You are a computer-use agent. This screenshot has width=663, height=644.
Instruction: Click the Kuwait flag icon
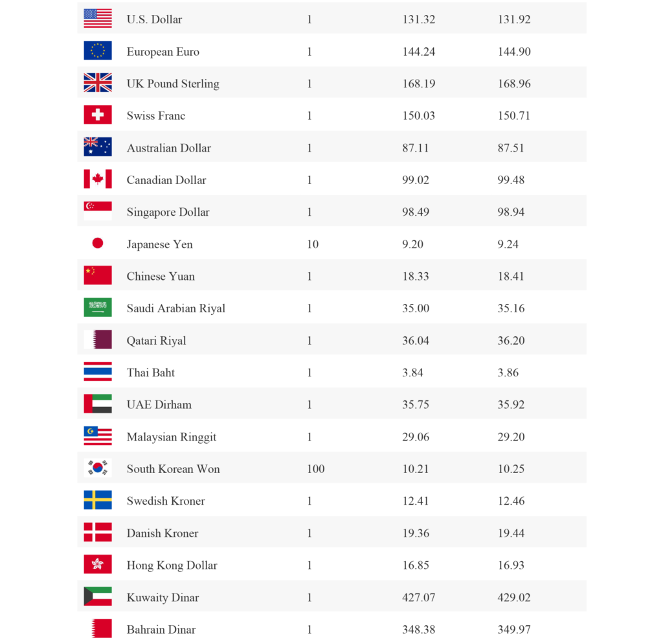pyautogui.click(x=98, y=597)
